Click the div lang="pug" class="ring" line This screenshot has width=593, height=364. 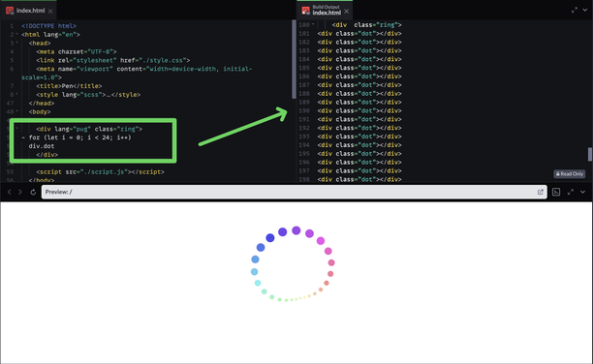click(x=89, y=129)
